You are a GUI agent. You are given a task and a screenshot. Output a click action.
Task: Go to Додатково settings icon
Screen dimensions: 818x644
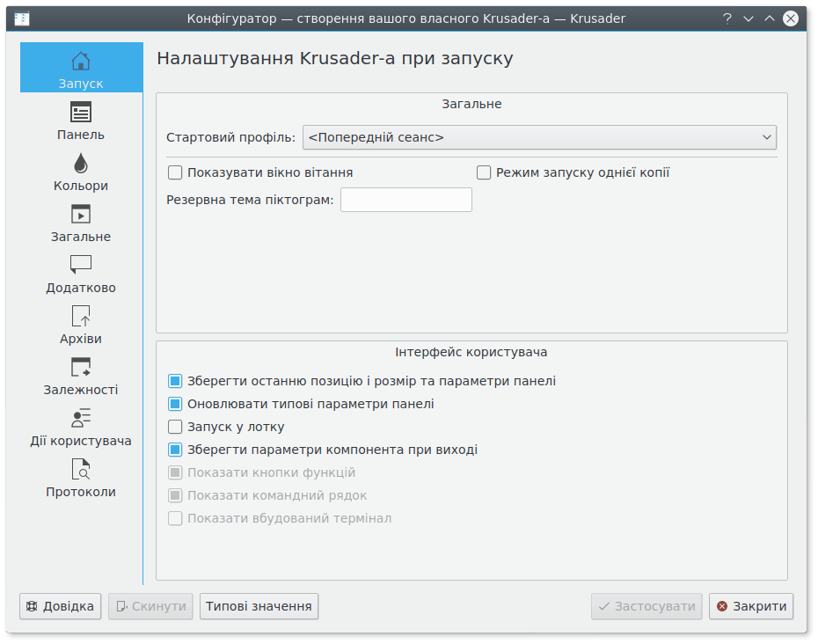[x=81, y=266]
